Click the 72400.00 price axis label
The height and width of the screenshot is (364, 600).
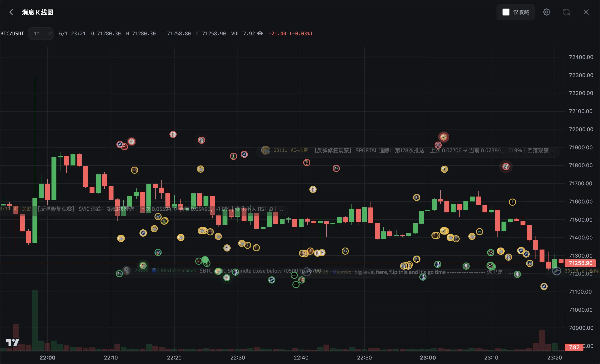point(581,57)
